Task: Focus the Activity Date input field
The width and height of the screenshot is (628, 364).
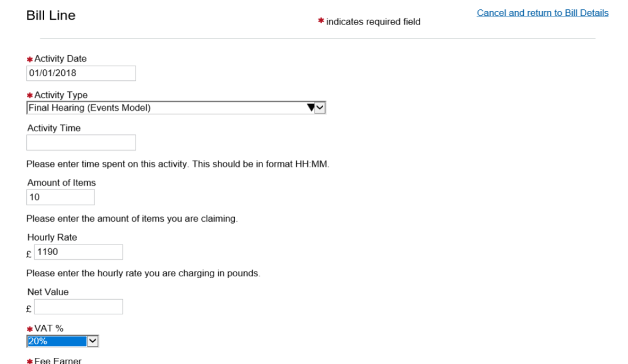Action: coord(80,74)
